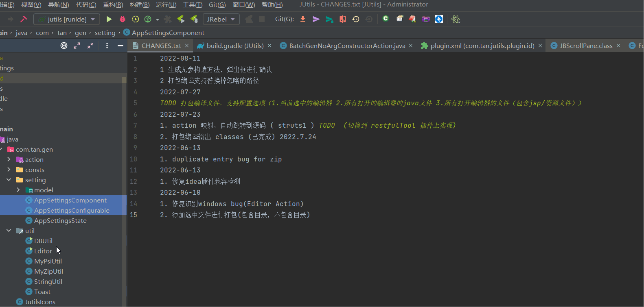Show Git history clock icon
Image resolution: width=644 pixels, height=307 pixels.
(x=356, y=19)
